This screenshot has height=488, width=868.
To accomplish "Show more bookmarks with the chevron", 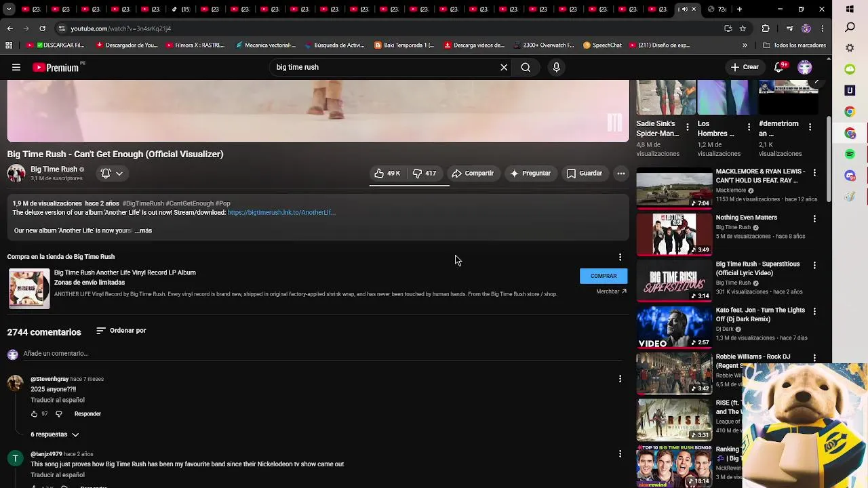I will point(745,45).
